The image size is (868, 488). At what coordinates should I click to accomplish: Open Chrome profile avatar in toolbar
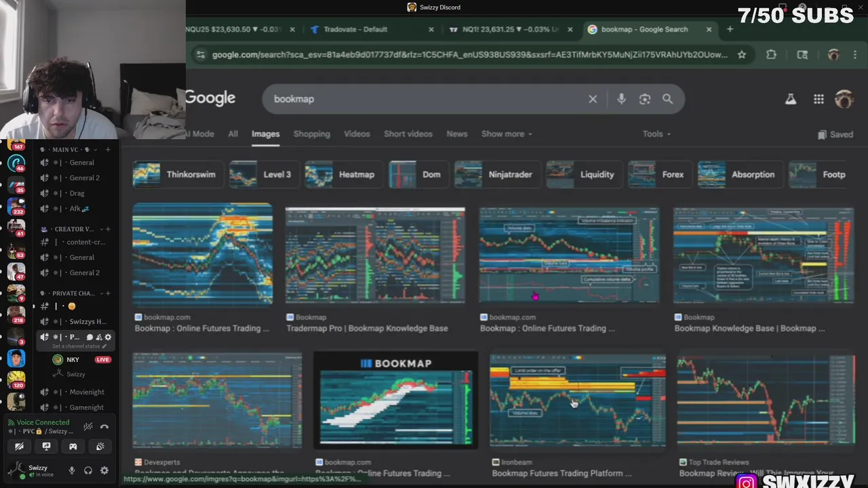833,55
